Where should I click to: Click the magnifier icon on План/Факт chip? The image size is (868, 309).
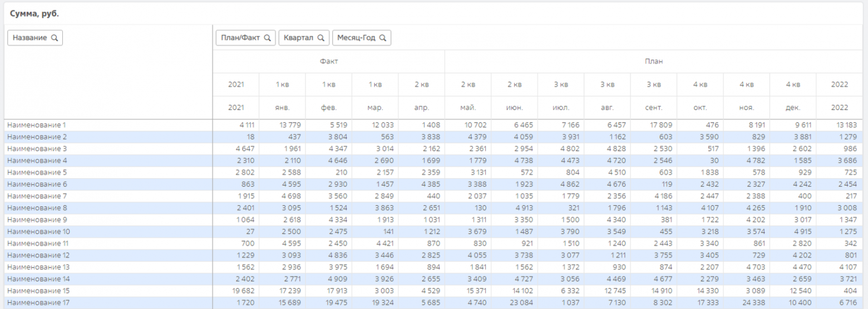pyautogui.click(x=267, y=38)
